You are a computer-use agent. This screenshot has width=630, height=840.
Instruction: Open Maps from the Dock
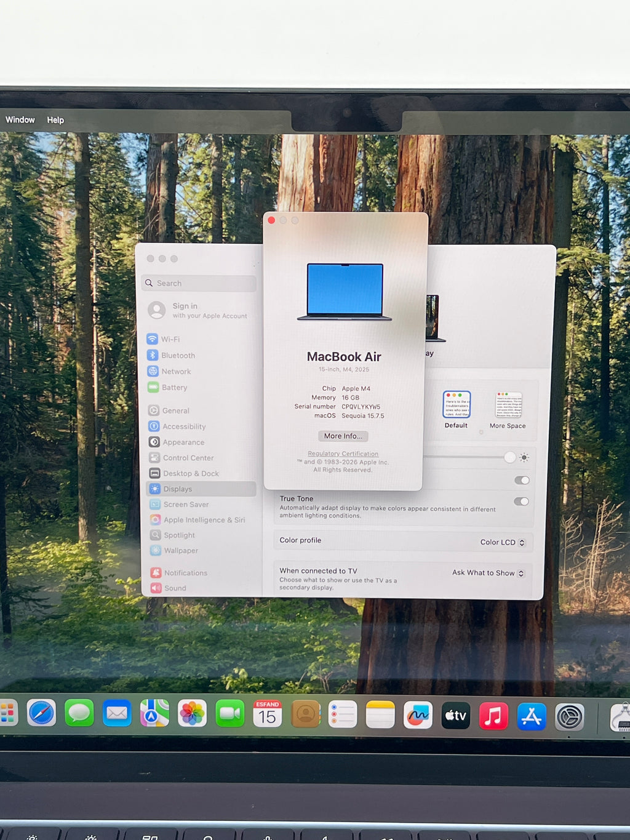click(x=154, y=714)
